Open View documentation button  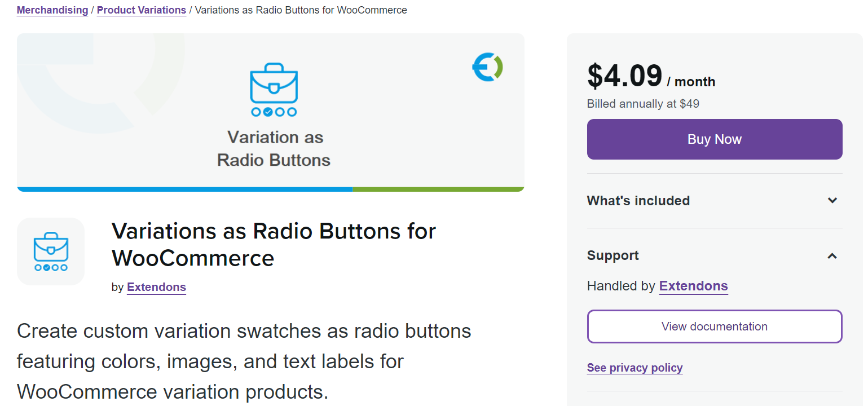click(x=714, y=326)
